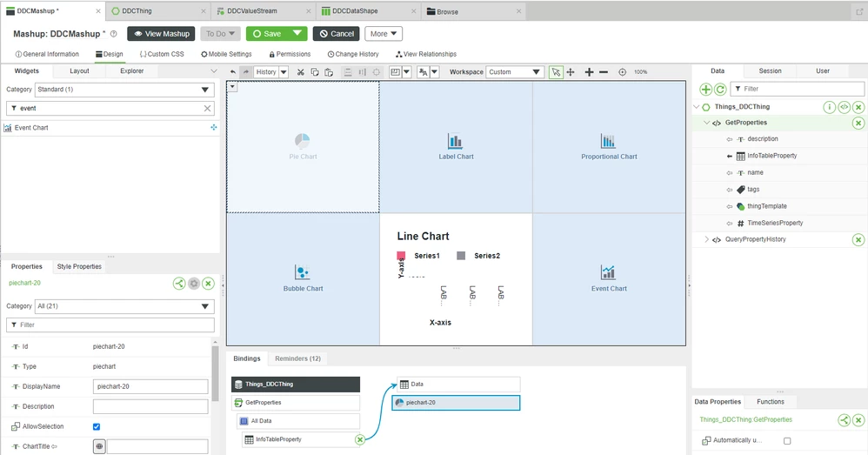Open the Functions tab
868x455 pixels.
771,402
